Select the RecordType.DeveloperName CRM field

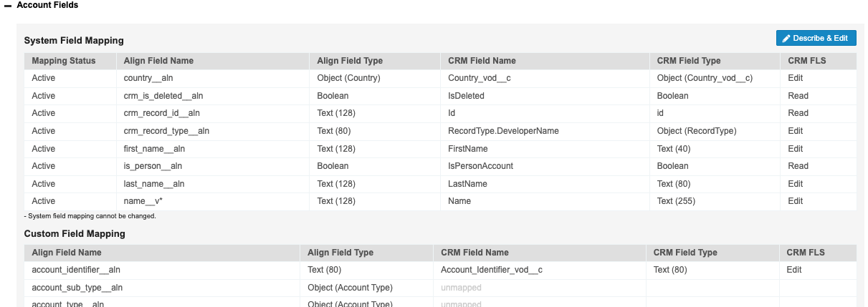coord(503,131)
